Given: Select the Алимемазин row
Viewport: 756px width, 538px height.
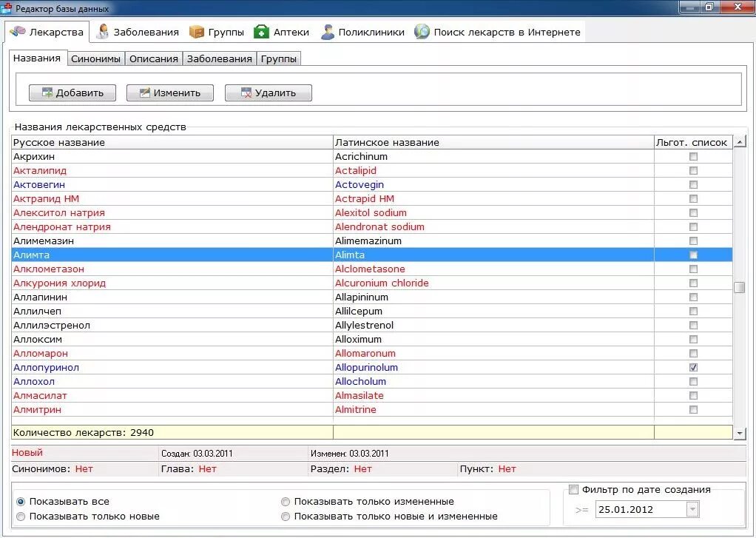Looking at the screenshot, I should (372, 241).
